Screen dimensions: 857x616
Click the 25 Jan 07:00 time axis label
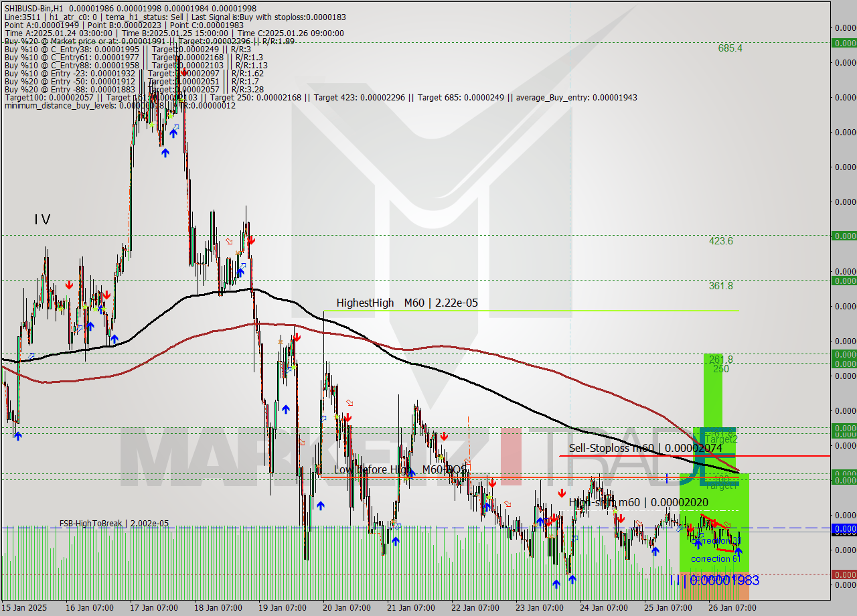[668, 608]
